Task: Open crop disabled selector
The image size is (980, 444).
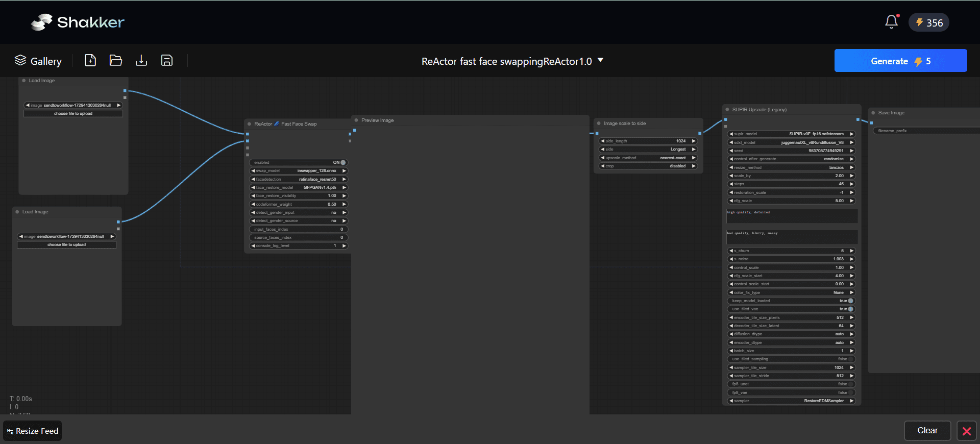Action: (648, 166)
